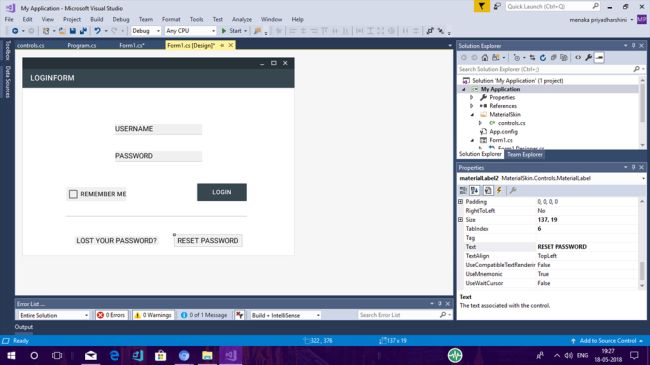This screenshot has height=365, width=650.
Task: Click the Quick Launch search box
Action: pyautogui.click(x=553, y=6)
